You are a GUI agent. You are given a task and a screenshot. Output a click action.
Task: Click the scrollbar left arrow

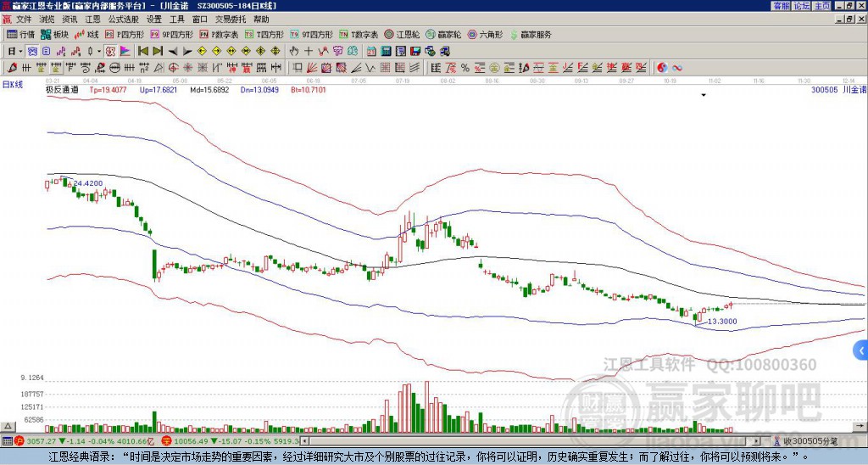(x=305, y=441)
